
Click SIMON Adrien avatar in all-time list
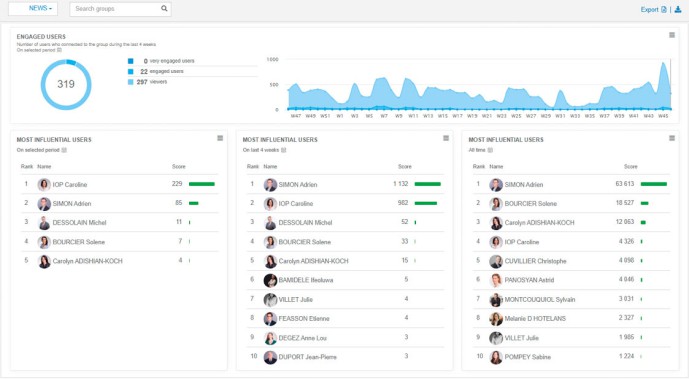pos(496,185)
